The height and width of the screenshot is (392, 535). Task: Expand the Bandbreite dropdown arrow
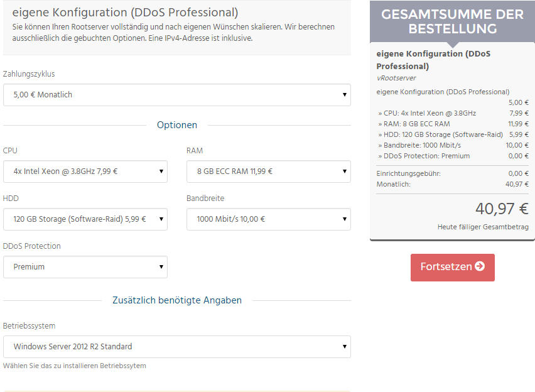coord(345,219)
